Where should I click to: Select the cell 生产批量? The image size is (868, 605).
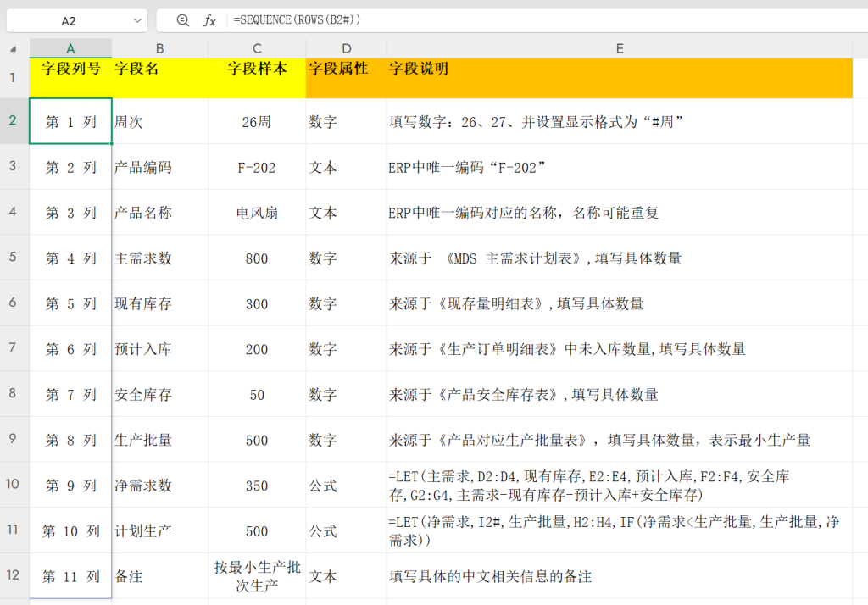click(160, 440)
